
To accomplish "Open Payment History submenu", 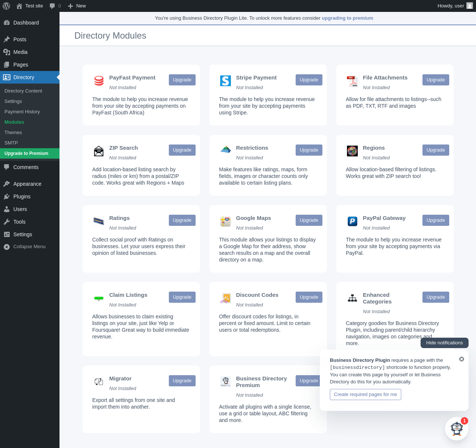I will pos(30,112).
